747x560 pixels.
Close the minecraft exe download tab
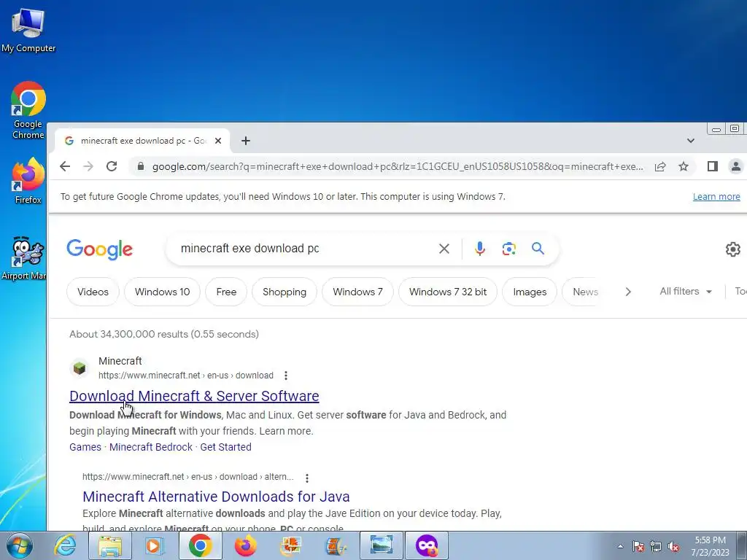click(217, 141)
